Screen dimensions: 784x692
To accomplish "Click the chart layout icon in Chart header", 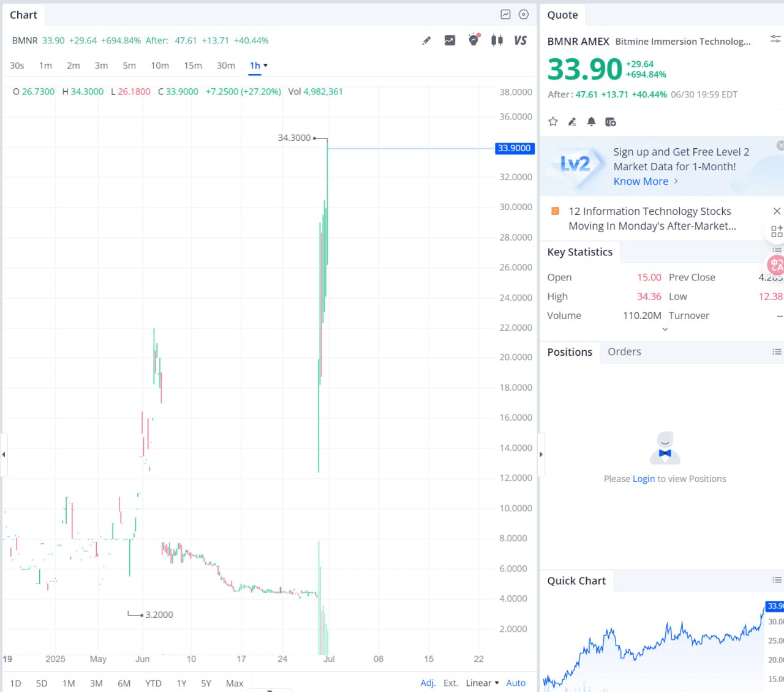I will coord(505,14).
